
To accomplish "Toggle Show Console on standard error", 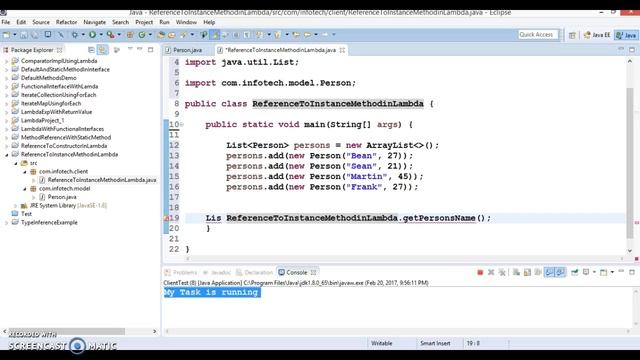I will (x=561, y=272).
